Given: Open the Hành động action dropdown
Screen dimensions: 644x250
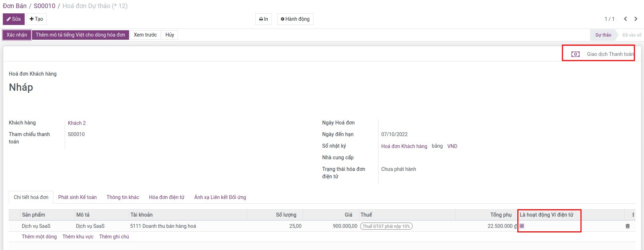Looking at the screenshot, I should 295,19.
